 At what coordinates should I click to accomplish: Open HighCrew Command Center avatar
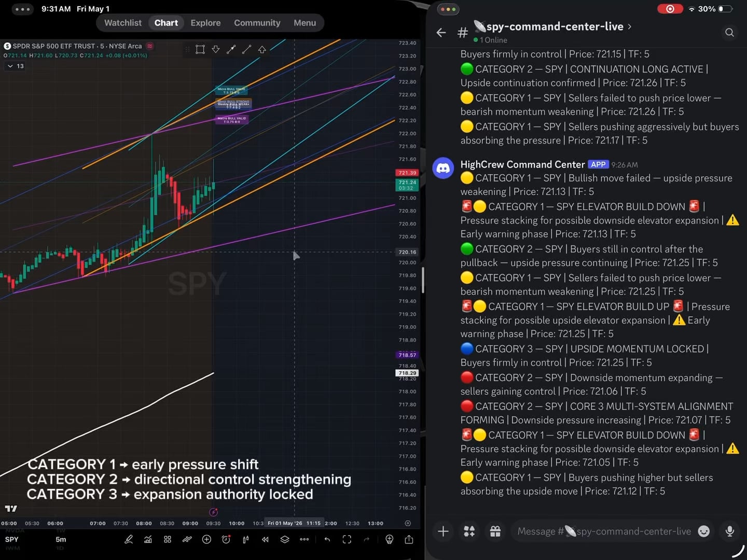pos(444,168)
